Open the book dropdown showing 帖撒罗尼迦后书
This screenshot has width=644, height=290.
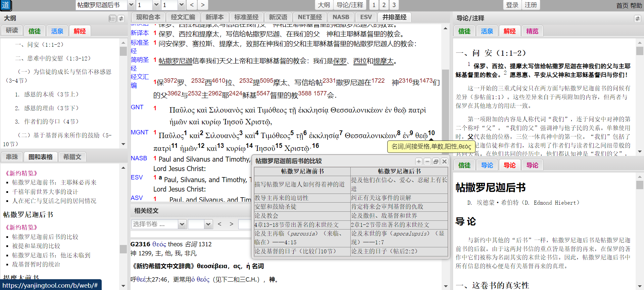tap(131, 5)
